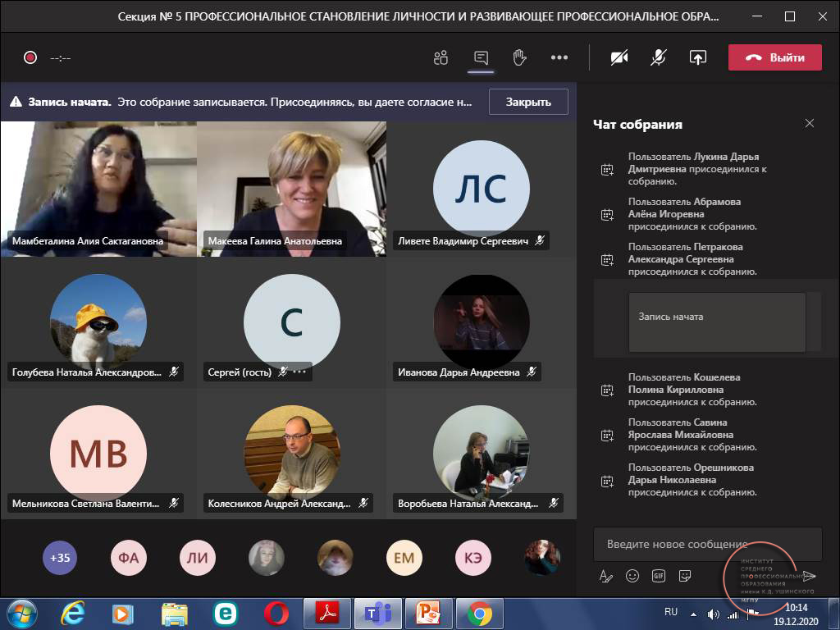Screen dimensions: 840x630
Task: Open the participants list icon
Action: click(441, 57)
